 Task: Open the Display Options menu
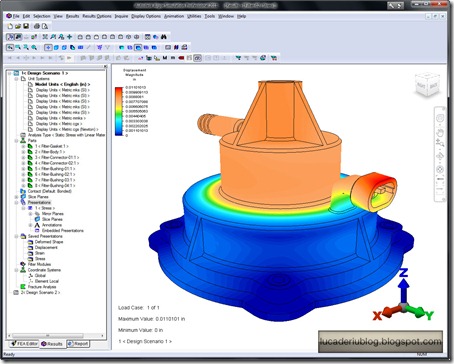pyautogui.click(x=146, y=16)
